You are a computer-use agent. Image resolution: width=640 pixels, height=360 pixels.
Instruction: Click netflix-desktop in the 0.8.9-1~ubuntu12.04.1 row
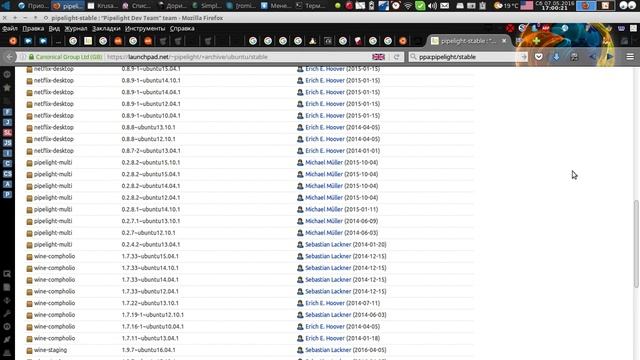pos(53,104)
